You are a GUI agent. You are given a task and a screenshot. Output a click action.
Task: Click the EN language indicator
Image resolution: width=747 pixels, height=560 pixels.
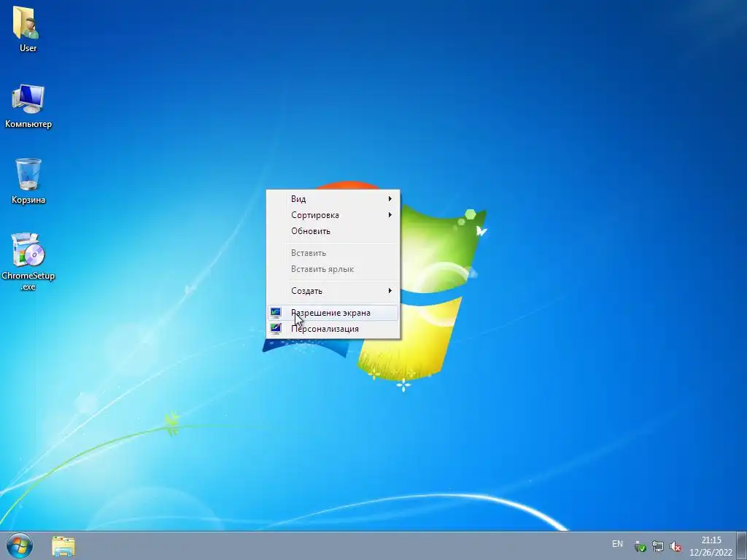617,544
